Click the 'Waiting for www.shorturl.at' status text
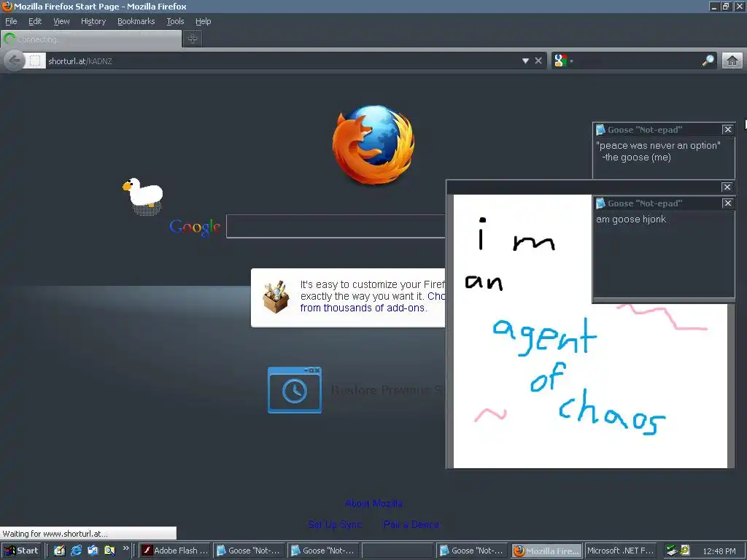This screenshot has width=747, height=560. [55, 533]
